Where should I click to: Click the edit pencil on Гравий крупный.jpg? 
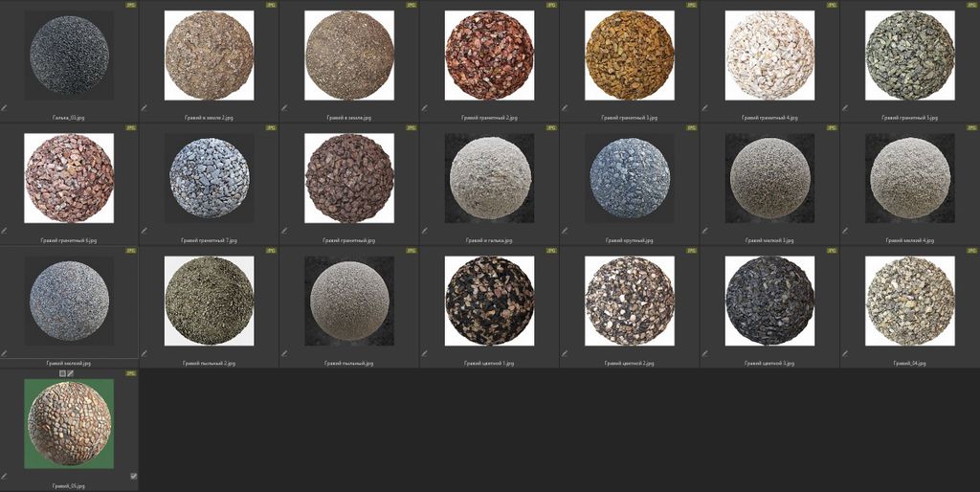tap(564, 231)
